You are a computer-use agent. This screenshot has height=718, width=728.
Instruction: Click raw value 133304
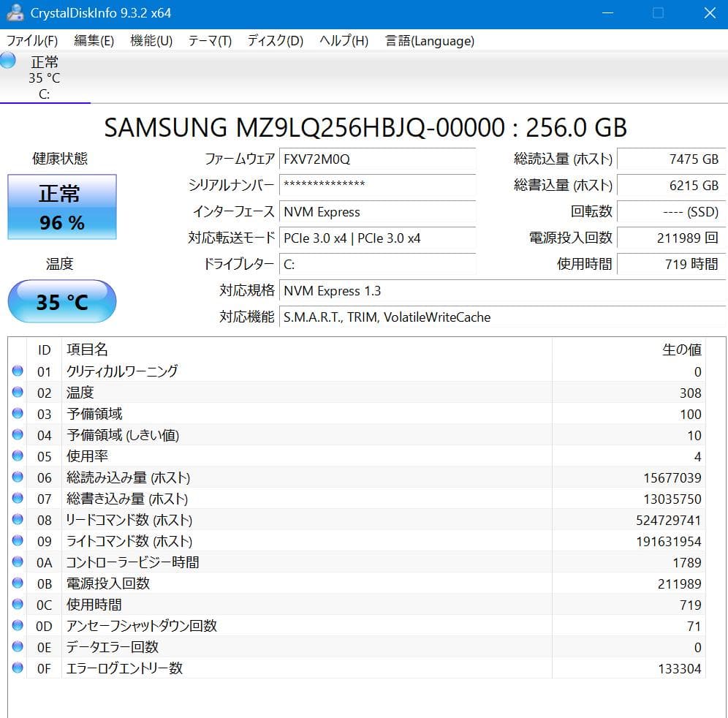click(x=680, y=669)
